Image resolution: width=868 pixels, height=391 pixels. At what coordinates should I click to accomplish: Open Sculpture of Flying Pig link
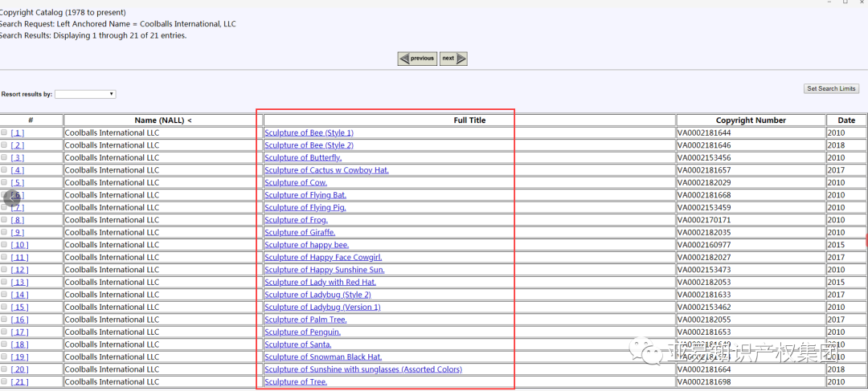305,207
